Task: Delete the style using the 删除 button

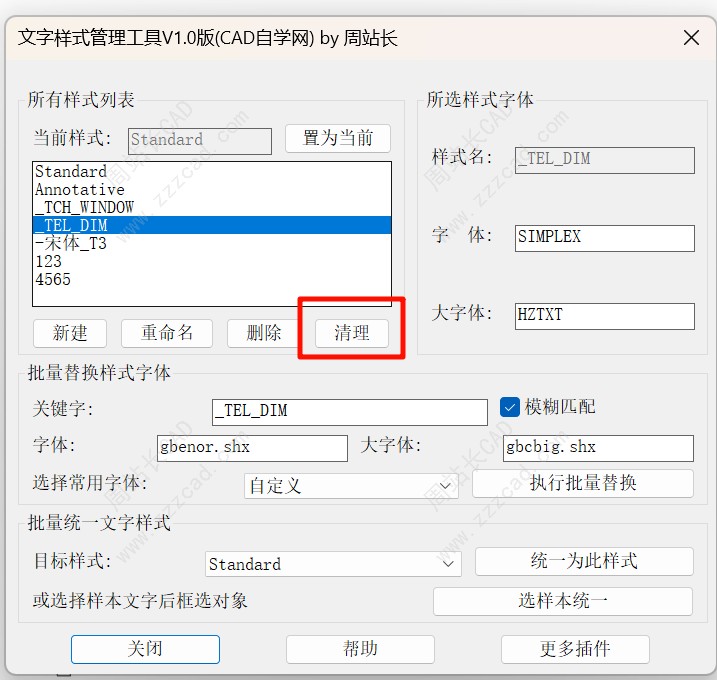Action: point(264,333)
